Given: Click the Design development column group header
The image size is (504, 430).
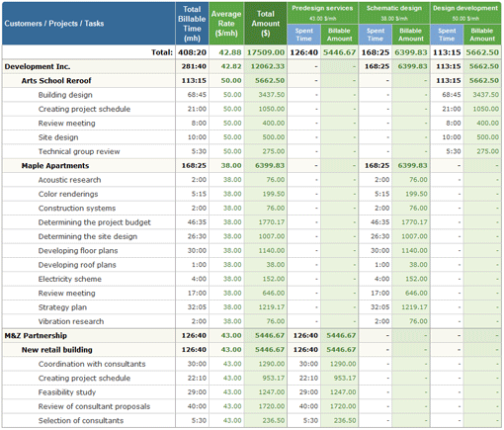Looking at the screenshot, I should (465, 13).
